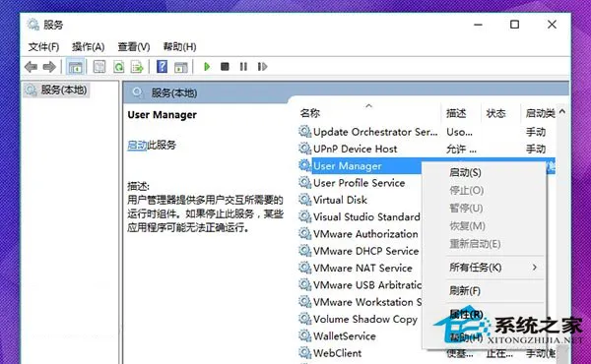Select Visual Studio Standard service row

pos(366,216)
